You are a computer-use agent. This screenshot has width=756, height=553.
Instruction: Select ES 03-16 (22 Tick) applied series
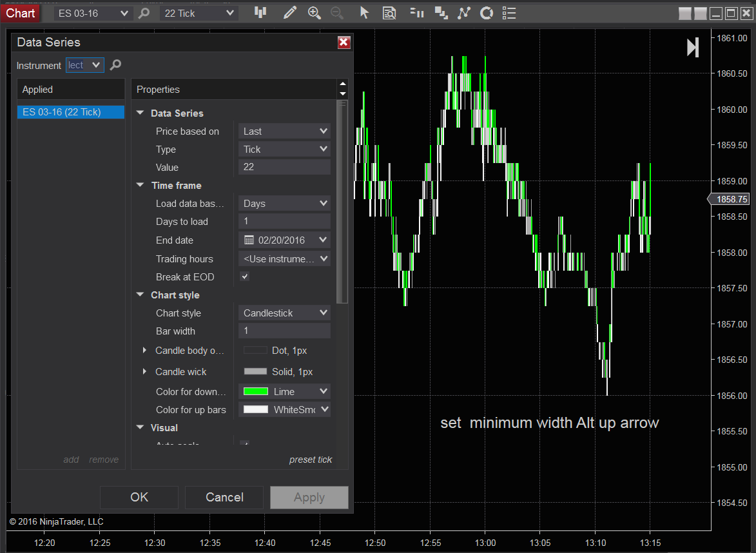[71, 112]
